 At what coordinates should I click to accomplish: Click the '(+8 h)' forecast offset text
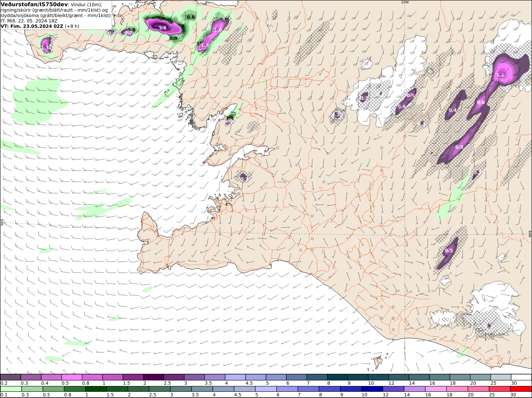(72, 26)
